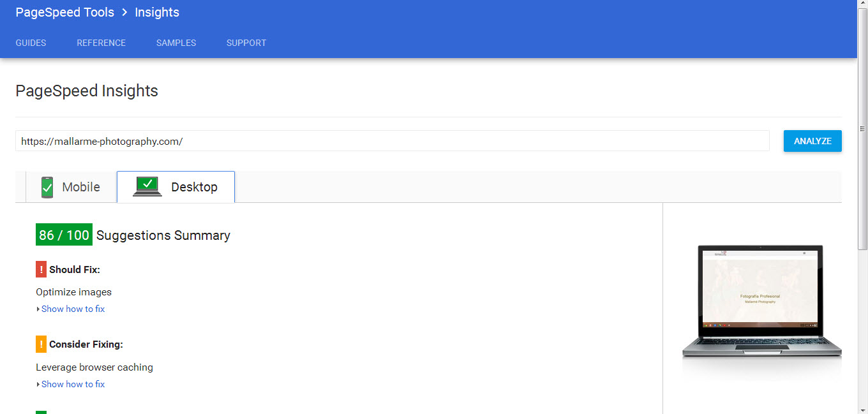Open the Guides menu item

pos(31,43)
